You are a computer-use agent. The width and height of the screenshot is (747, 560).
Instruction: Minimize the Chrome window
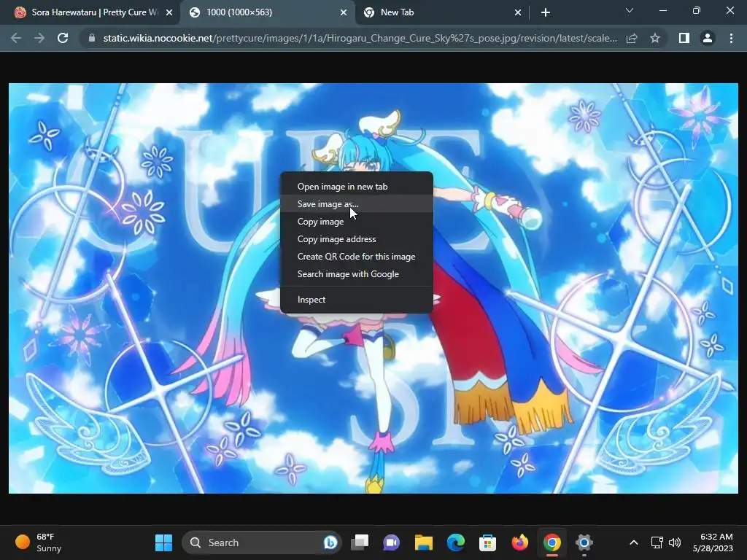(x=662, y=10)
